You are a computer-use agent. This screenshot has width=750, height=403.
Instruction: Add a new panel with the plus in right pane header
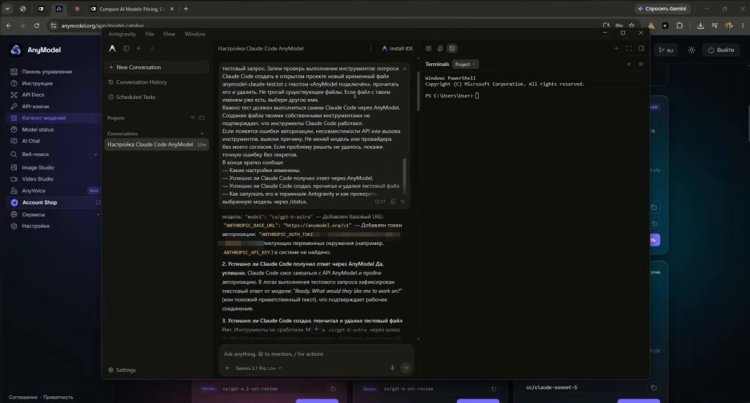point(616,48)
